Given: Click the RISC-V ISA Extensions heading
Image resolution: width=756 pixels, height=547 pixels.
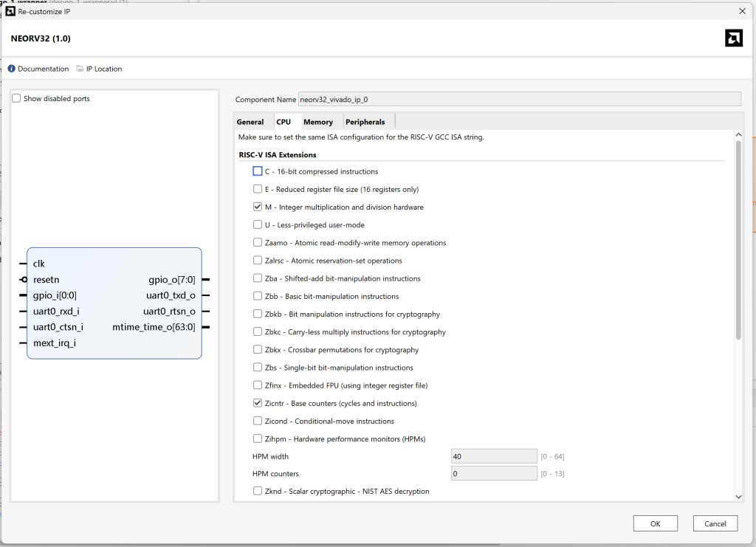Looking at the screenshot, I should tap(278, 155).
